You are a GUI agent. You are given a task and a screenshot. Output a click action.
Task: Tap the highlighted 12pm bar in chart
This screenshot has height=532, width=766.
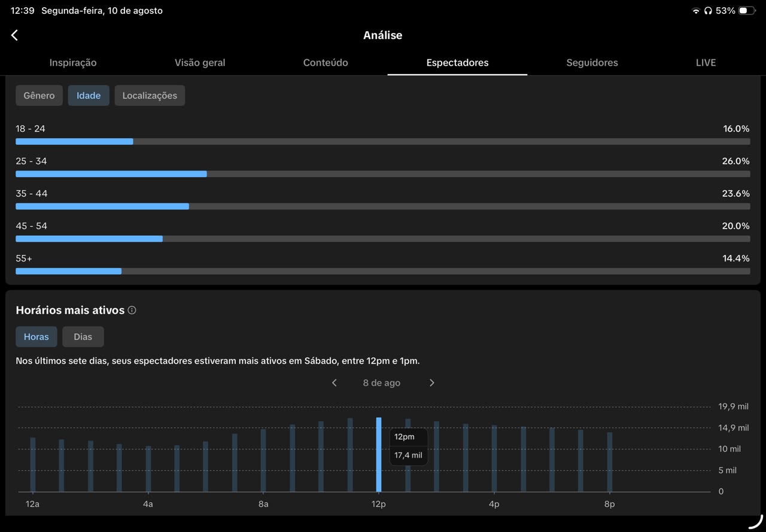379,455
